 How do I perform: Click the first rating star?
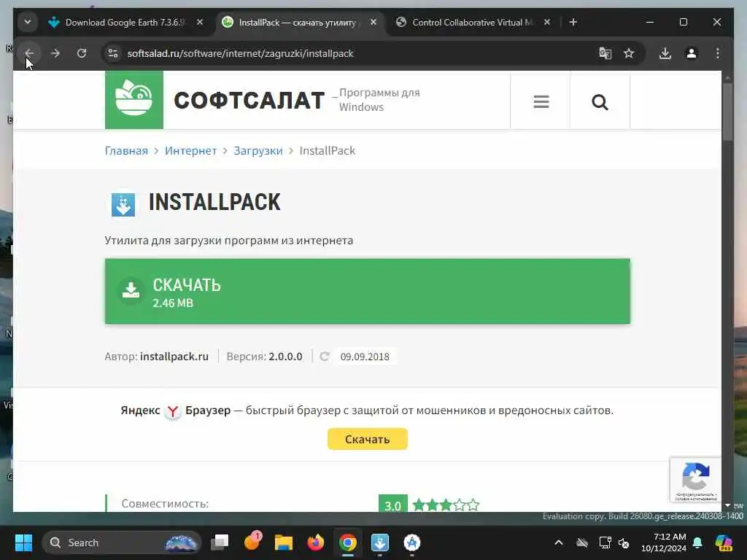(419, 505)
